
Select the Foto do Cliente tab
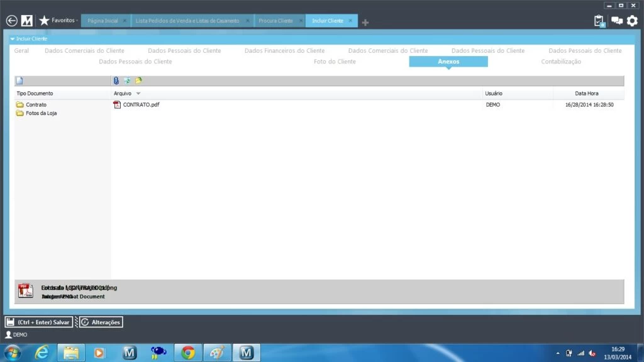[335, 62]
